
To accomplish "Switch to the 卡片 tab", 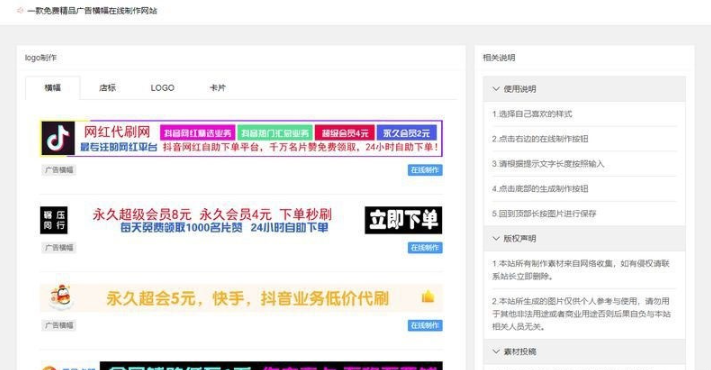I will click(x=218, y=88).
